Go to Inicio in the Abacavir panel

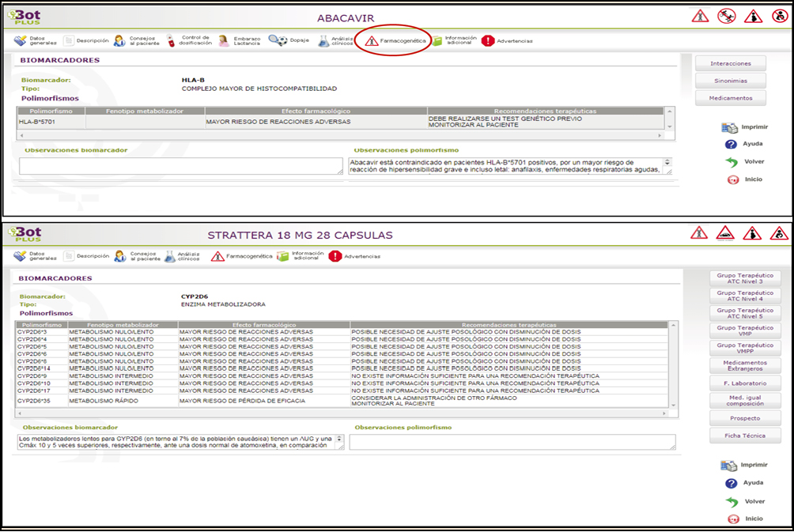732,179
